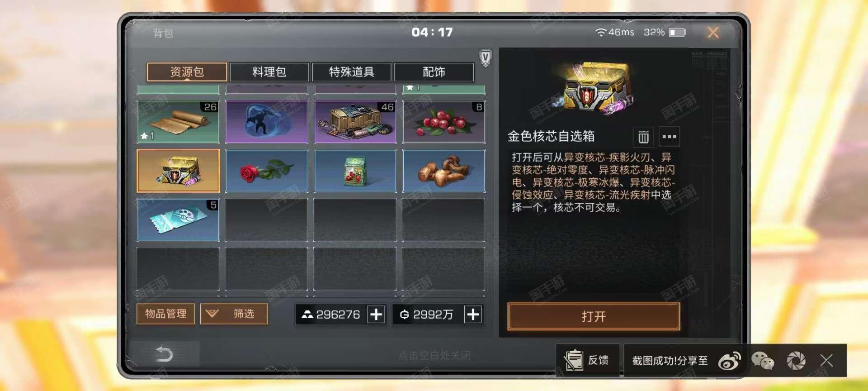Delete item with the trash can icon
This screenshot has height=391, width=868.
pos(643,137)
